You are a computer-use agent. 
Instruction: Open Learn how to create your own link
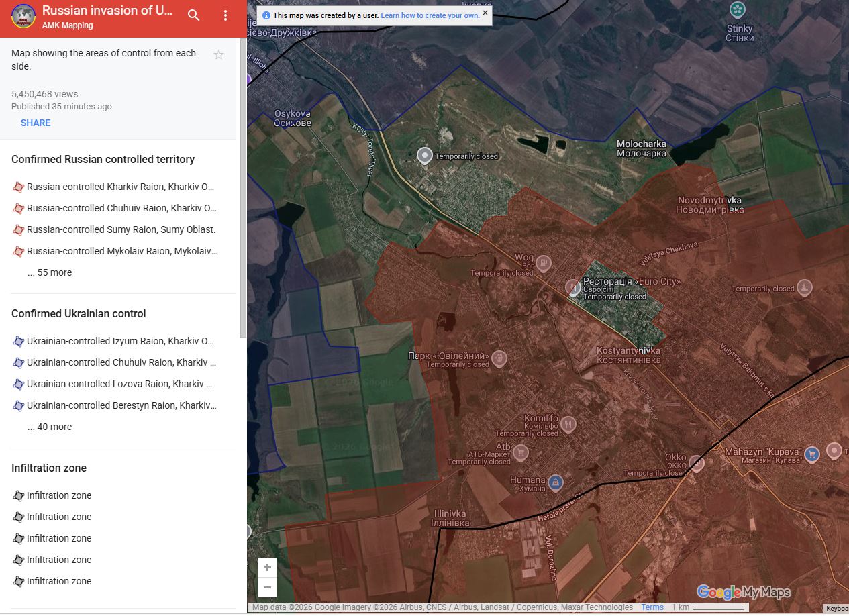430,15
